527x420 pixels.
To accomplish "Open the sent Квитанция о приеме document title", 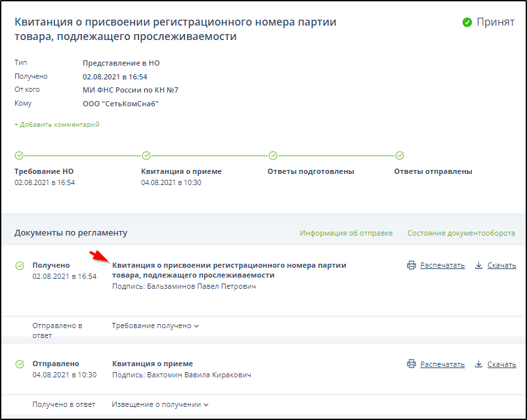I will pos(152,364).
